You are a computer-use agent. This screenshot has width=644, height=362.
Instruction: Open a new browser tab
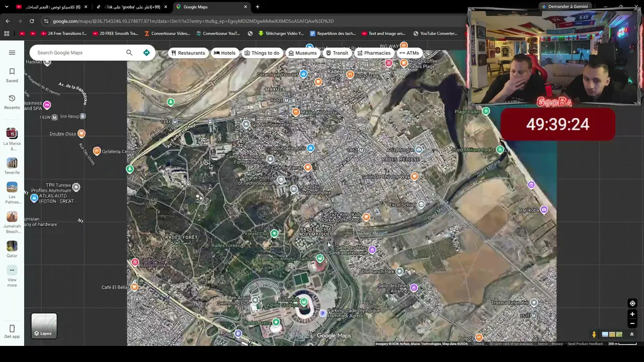coord(258,7)
